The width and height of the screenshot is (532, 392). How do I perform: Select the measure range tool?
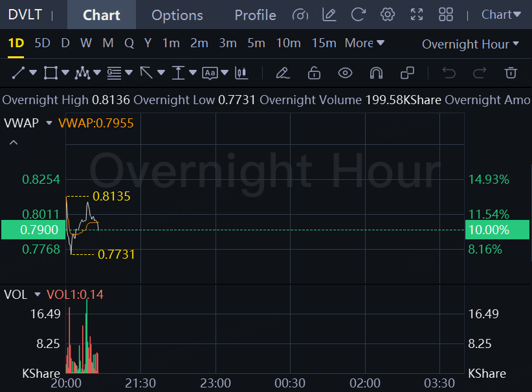(x=178, y=73)
